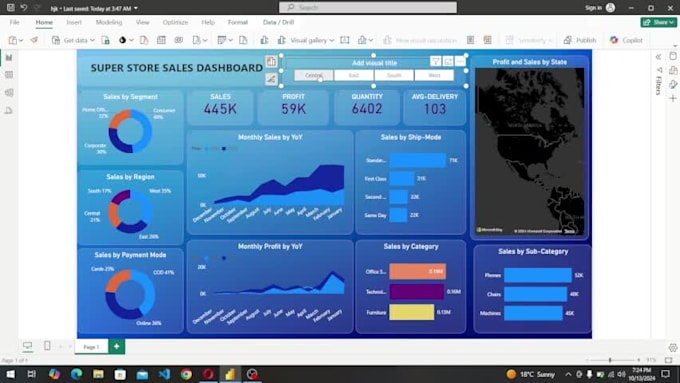
Task: Open the Get data dropdown
Action: click(73, 40)
